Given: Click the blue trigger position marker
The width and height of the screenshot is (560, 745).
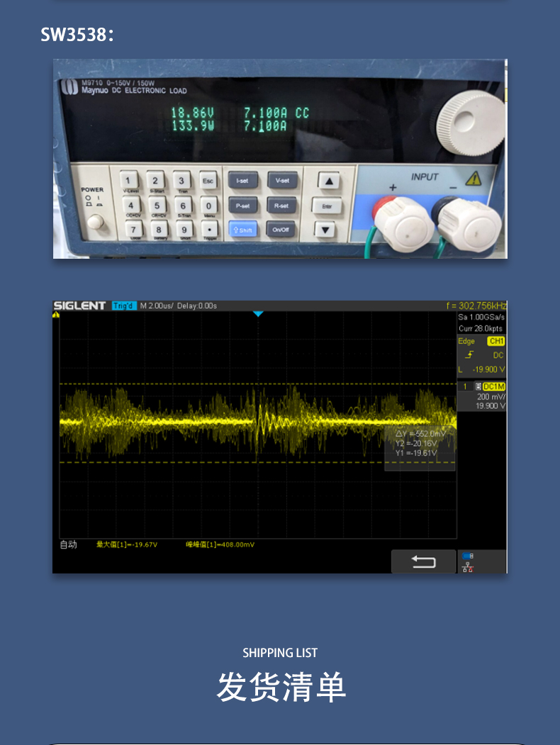Looking at the screenshot, I should tap(258, 313).
